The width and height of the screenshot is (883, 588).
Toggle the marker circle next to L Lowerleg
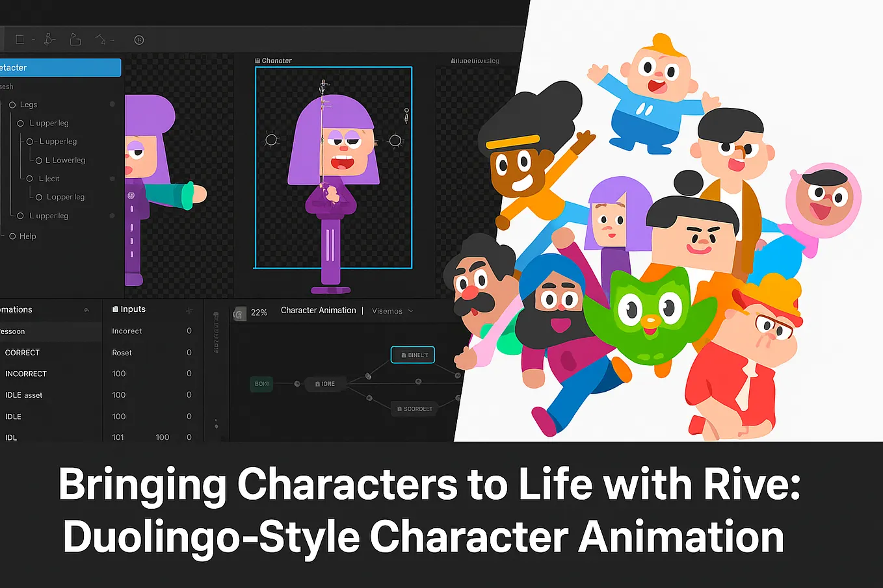point(39,160)
